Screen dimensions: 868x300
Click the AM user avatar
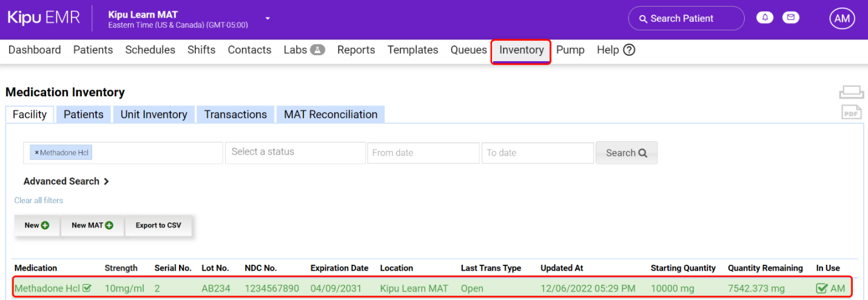(842, 19)
